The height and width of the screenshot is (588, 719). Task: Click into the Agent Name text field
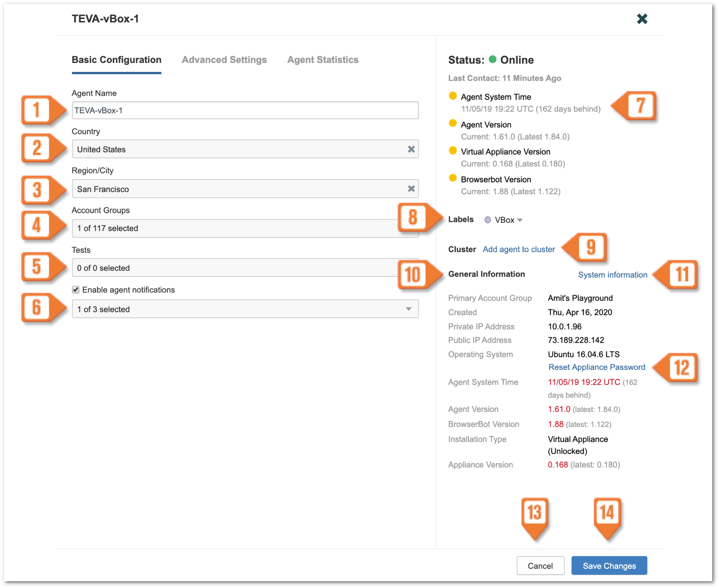coord(245,111)
